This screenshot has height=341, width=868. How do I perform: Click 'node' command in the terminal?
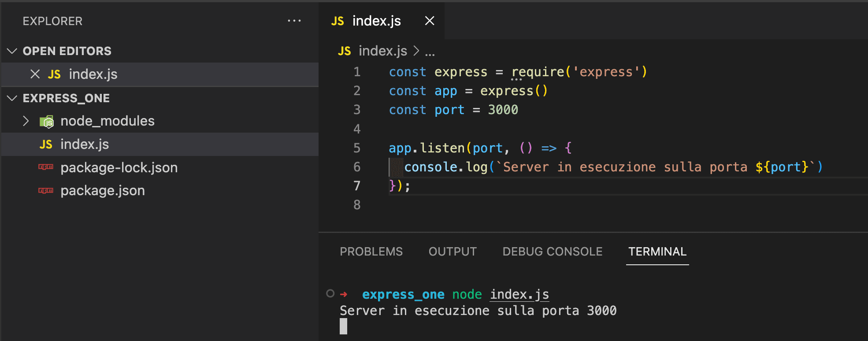[x=467, y=294]
